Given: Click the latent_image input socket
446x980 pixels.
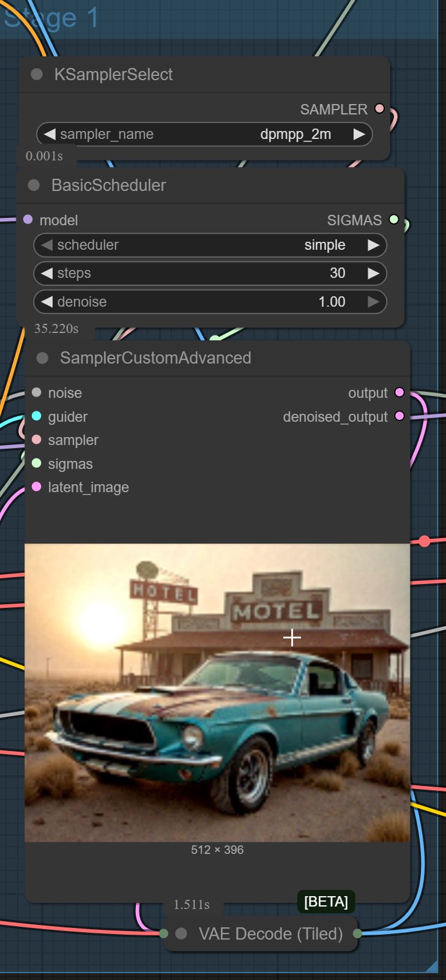Looking at the screenshot, I should click(36, 487).
